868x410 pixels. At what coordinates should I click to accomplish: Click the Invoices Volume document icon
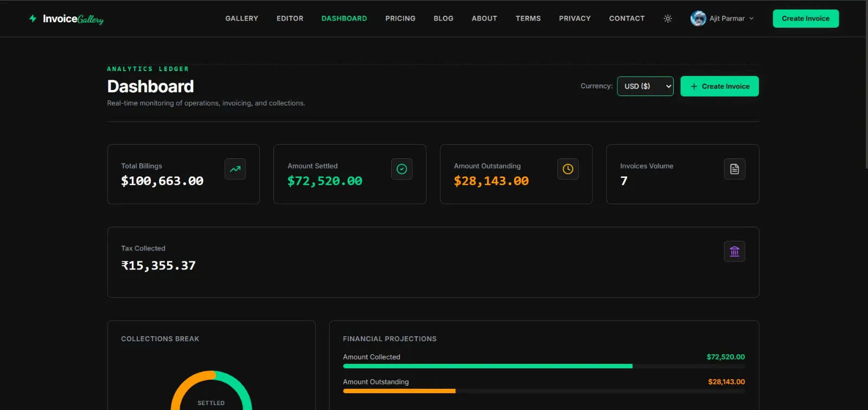tap(735, 169)
